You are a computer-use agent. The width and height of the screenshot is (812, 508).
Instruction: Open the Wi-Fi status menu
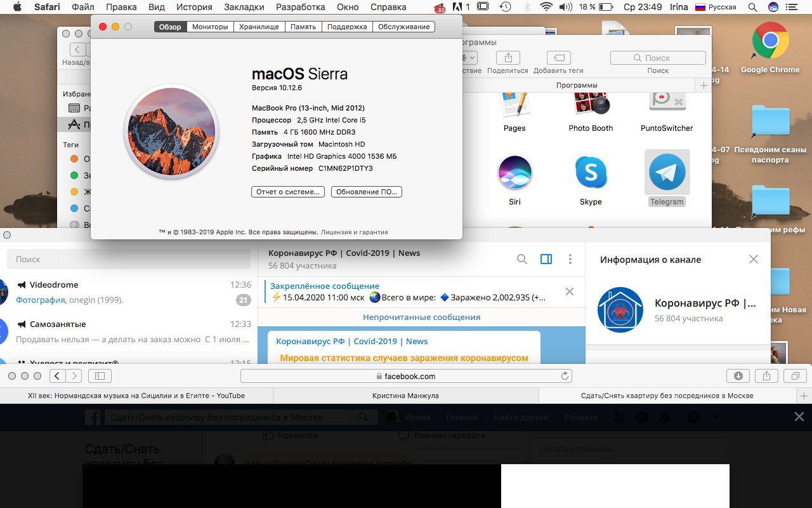click(546, 7)
